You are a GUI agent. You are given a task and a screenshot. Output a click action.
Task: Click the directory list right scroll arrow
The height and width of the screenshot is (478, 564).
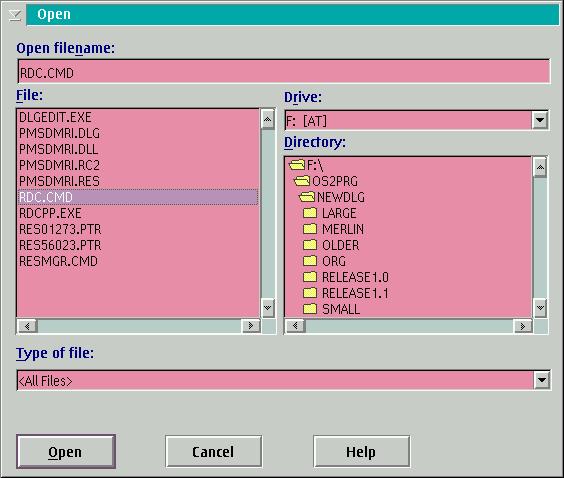point(523,326)
